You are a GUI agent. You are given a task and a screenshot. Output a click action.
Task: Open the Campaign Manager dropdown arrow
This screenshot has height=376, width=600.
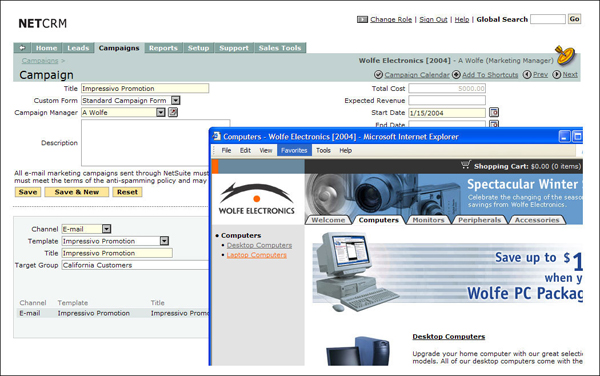click(161, 112)
